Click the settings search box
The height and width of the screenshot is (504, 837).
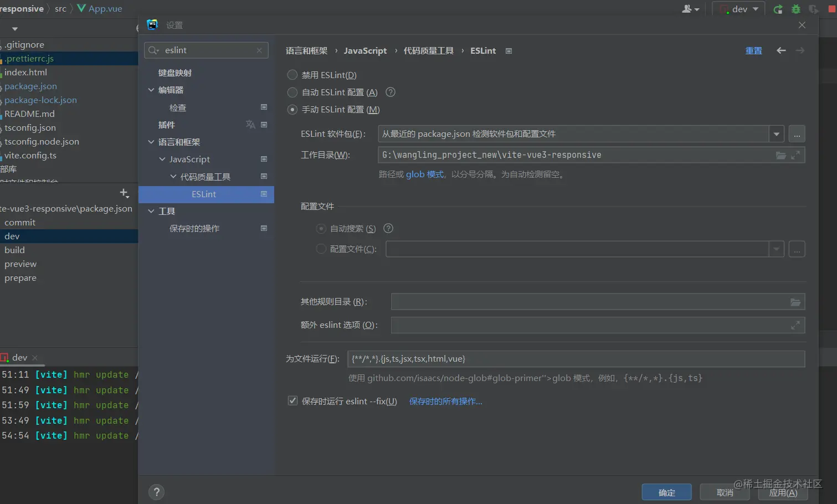206,50
